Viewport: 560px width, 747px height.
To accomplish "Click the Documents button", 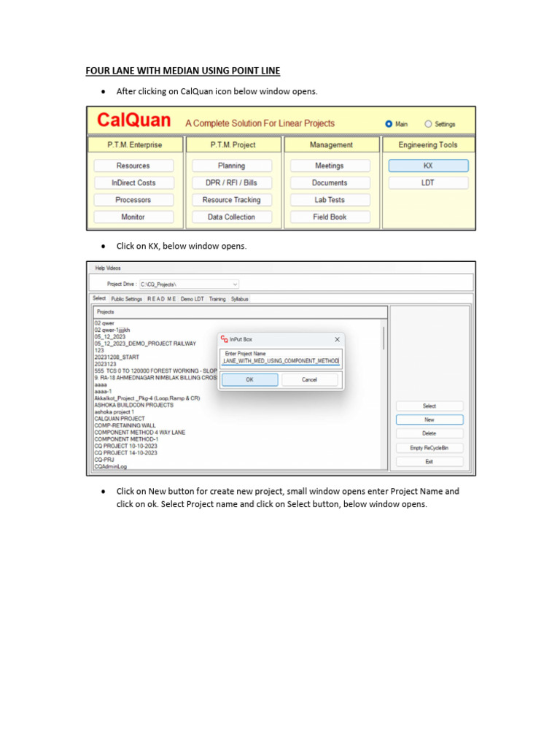I will (x=330, y=183).
